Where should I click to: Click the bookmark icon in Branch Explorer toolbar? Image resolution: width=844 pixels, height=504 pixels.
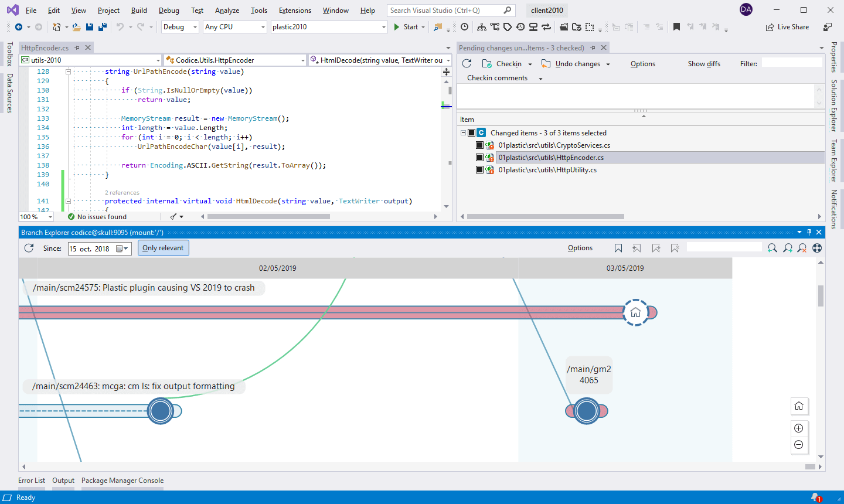pos(618,248)
